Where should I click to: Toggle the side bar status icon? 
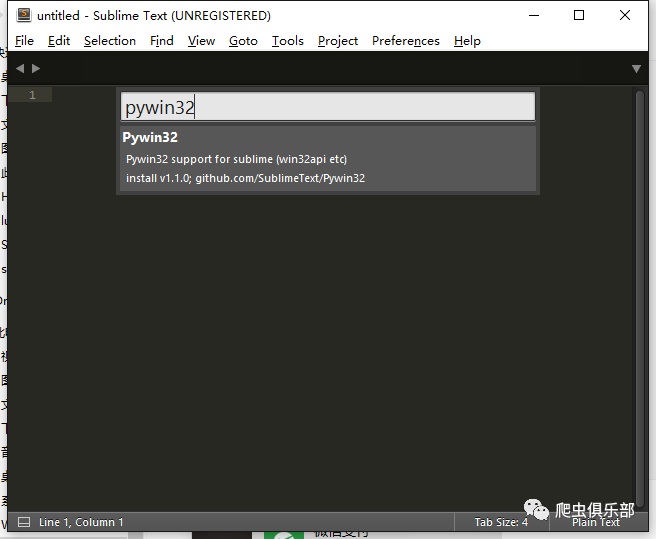click(x=24, y=522)
